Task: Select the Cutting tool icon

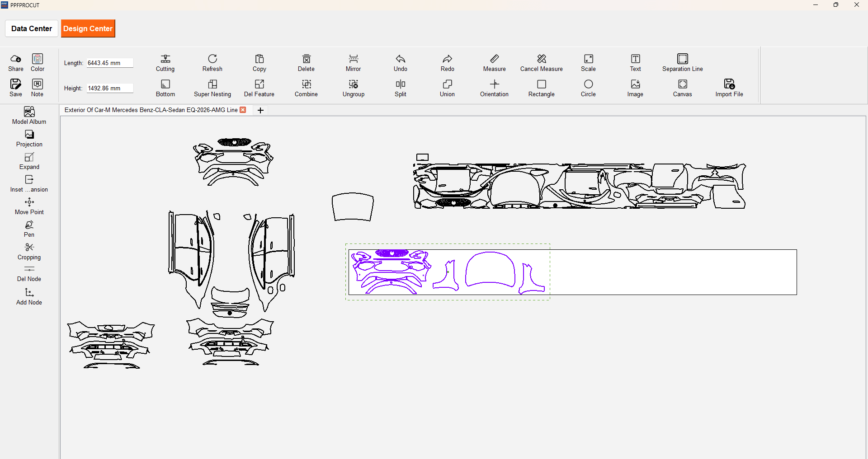Action: 165,59
